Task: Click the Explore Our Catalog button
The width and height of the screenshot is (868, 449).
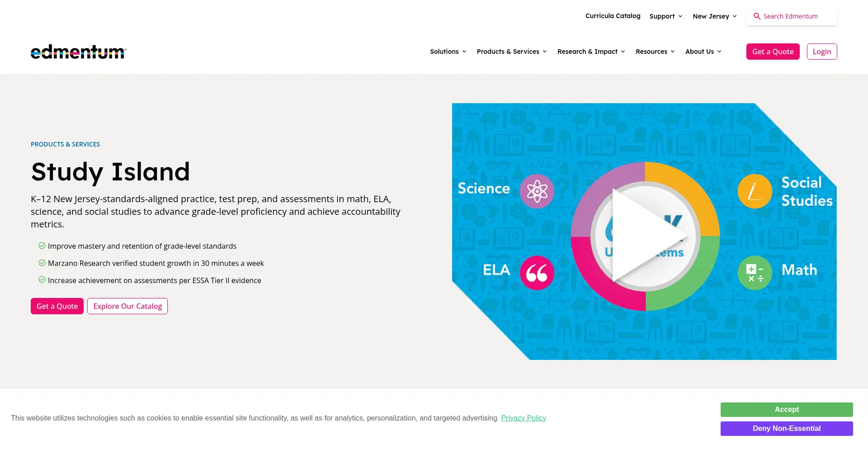Action: pos(127,306)
